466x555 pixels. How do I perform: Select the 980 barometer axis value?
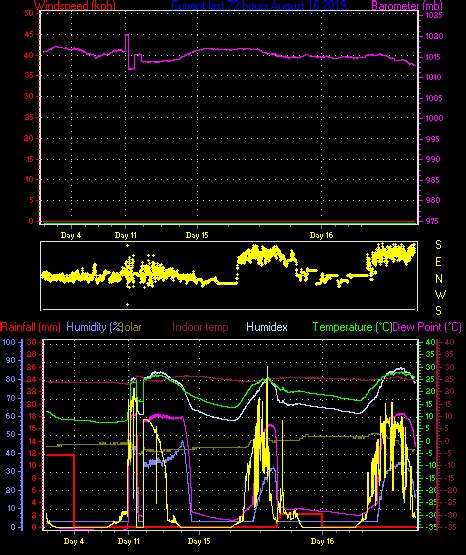(432, 200)
